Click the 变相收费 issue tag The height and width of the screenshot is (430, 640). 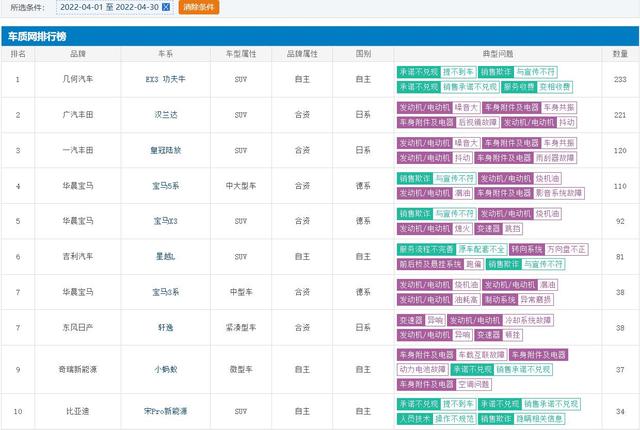tap(554, 87)
